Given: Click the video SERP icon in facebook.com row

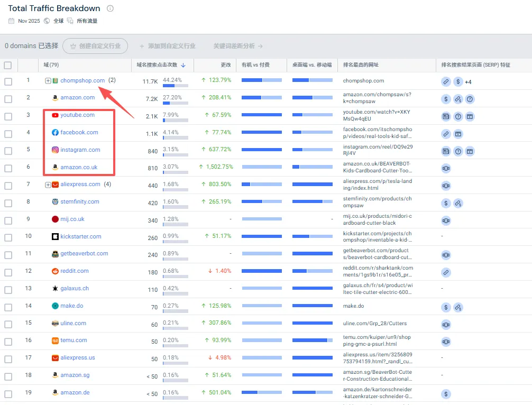Looking at the screenshot, I should click(x=458, y=134).
